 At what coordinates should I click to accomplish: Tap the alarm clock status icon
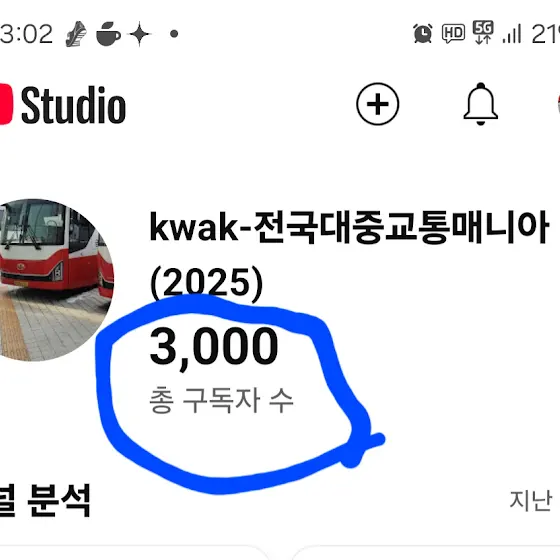422,34
